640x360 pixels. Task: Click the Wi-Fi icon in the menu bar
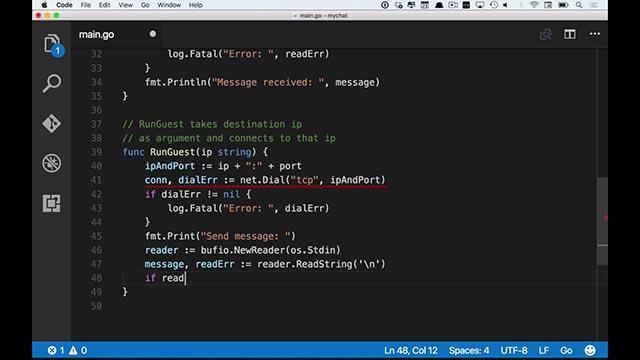pos(534,5)
